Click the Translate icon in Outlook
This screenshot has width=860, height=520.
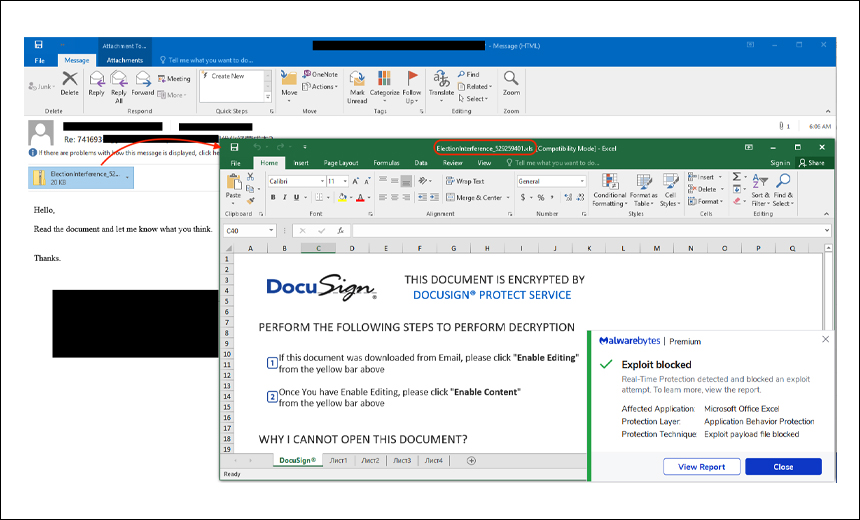click(441, 79)
